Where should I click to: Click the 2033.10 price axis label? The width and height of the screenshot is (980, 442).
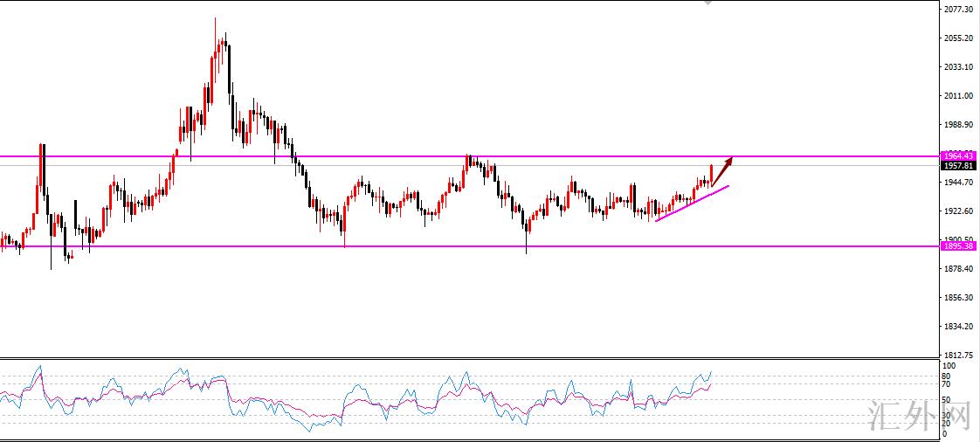tap(957, 67)
